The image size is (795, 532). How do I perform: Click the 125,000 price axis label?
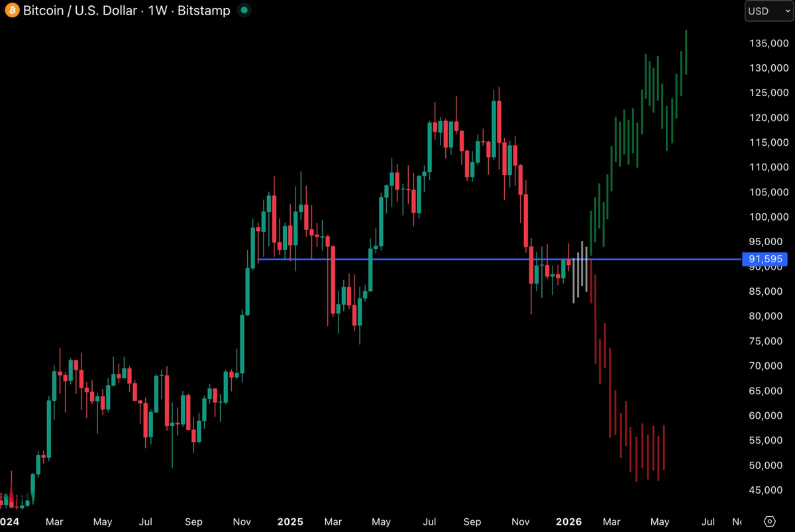(768, 93)
